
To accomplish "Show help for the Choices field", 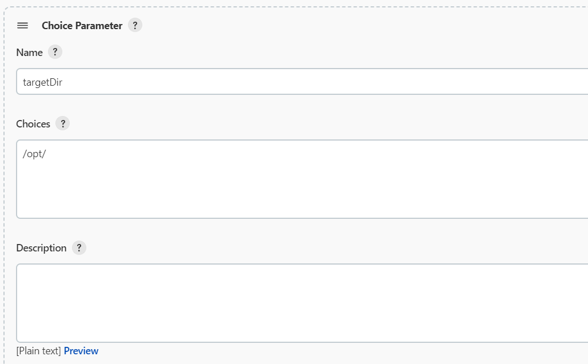I will tap(63, 123).
